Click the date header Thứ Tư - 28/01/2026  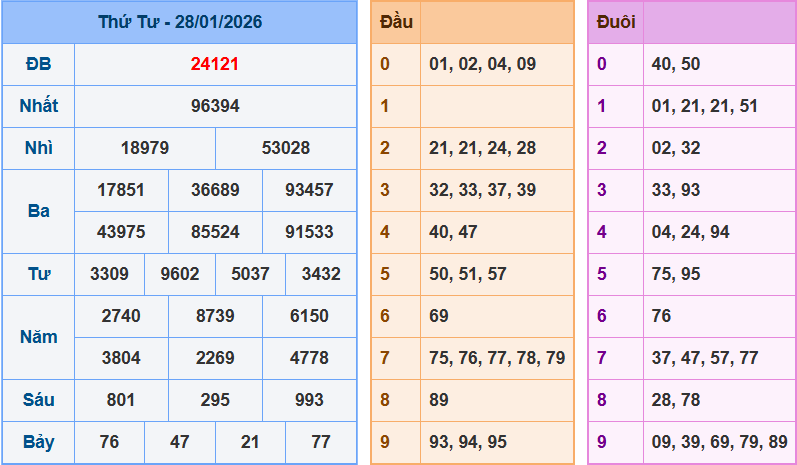click(179, 22)
